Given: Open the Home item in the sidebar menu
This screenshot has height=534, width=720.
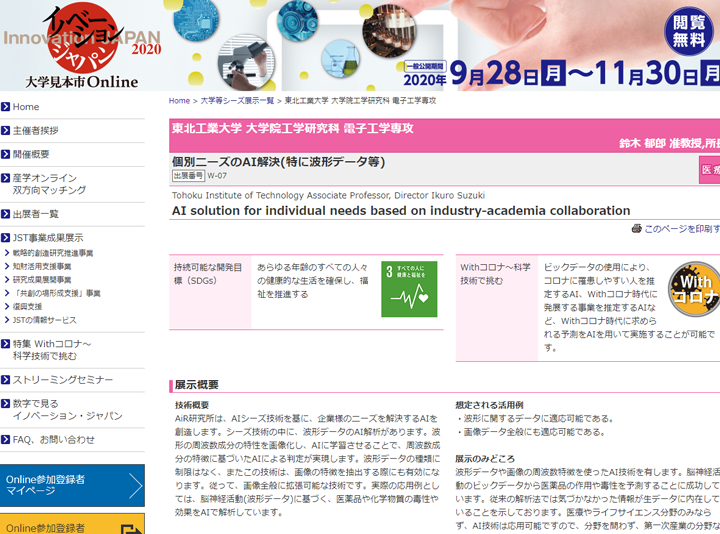Looking at the screenshot, I should click(26, 107).
